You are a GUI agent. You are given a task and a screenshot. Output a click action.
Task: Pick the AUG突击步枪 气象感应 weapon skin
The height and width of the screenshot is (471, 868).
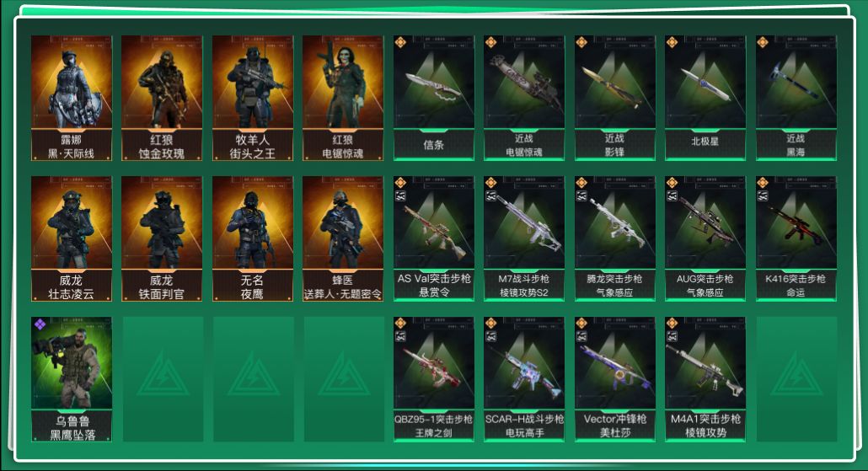[x=705, y=238]
